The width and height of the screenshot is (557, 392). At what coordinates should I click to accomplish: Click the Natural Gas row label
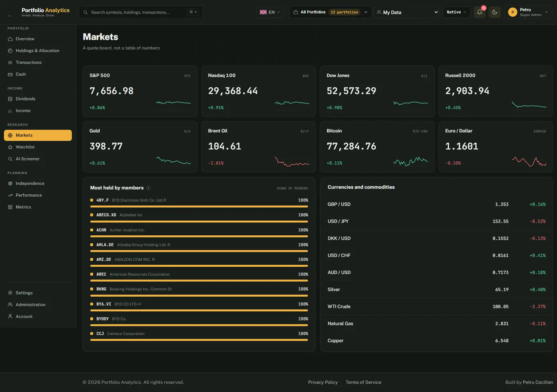click(x=340, y=324)
